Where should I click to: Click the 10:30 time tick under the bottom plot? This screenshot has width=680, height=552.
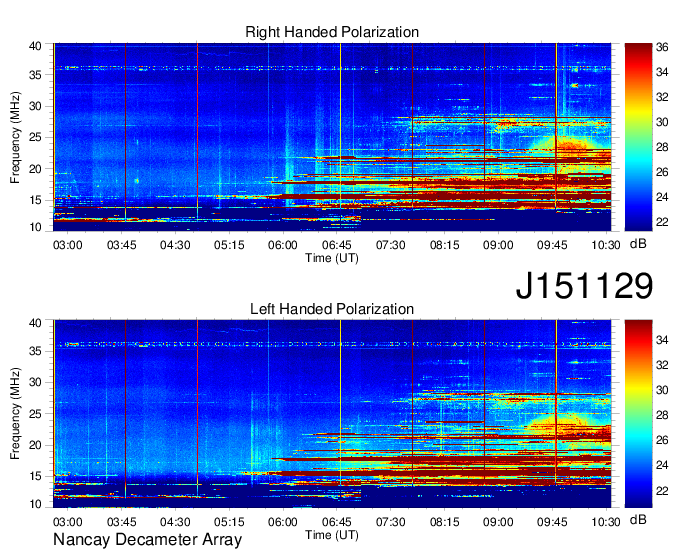point(606,522)
